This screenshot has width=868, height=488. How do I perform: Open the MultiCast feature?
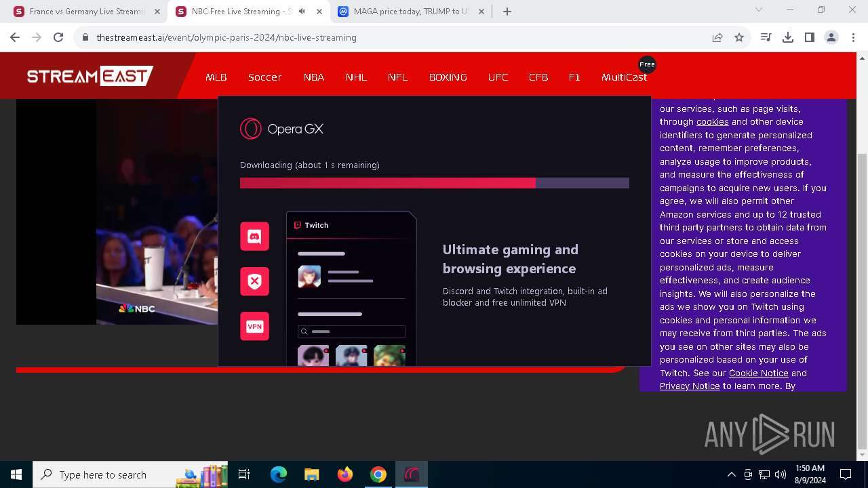point(624,77)
